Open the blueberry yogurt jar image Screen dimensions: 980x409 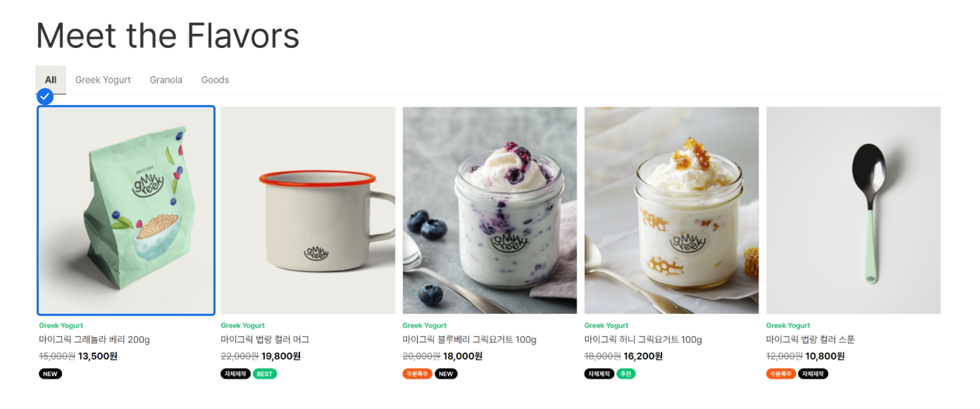coord(490,210)
